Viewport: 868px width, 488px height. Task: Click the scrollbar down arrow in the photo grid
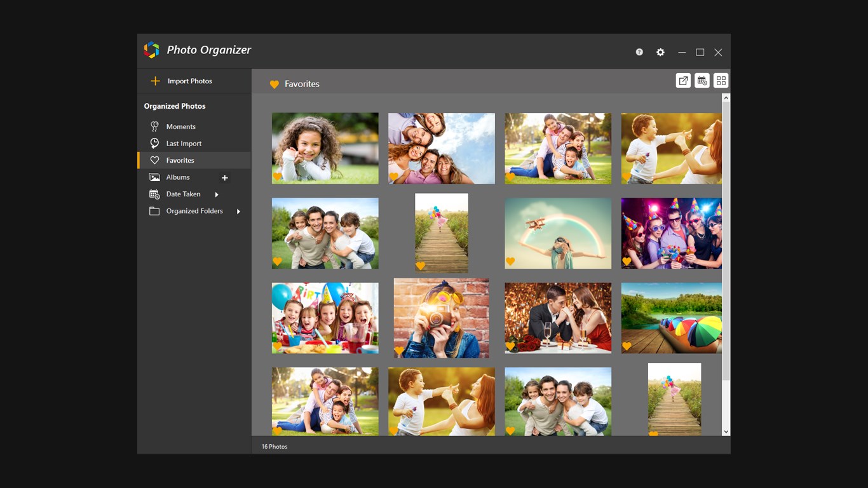726,432
